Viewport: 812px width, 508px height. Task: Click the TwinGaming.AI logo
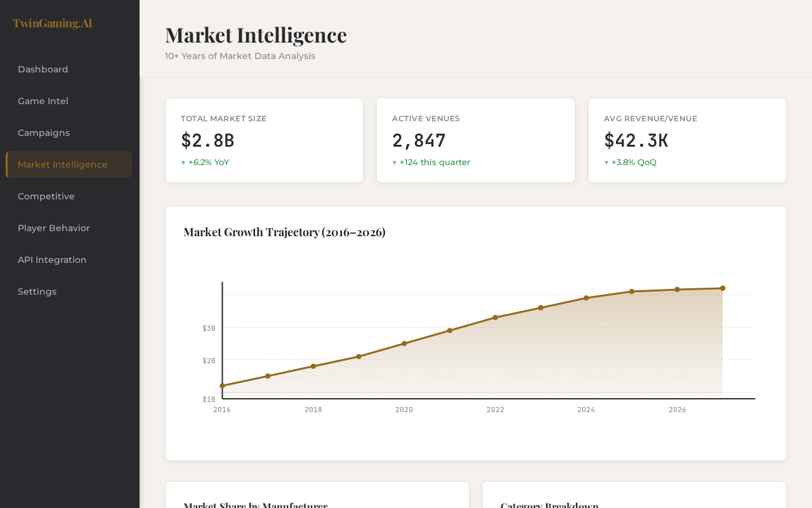tap(52, 22)
